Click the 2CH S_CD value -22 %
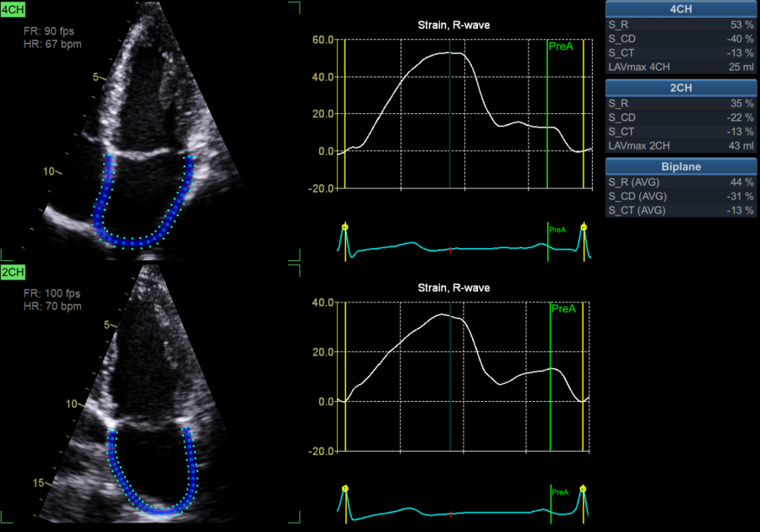This screenshot has width=760, height=532. (x=740, y=117)
